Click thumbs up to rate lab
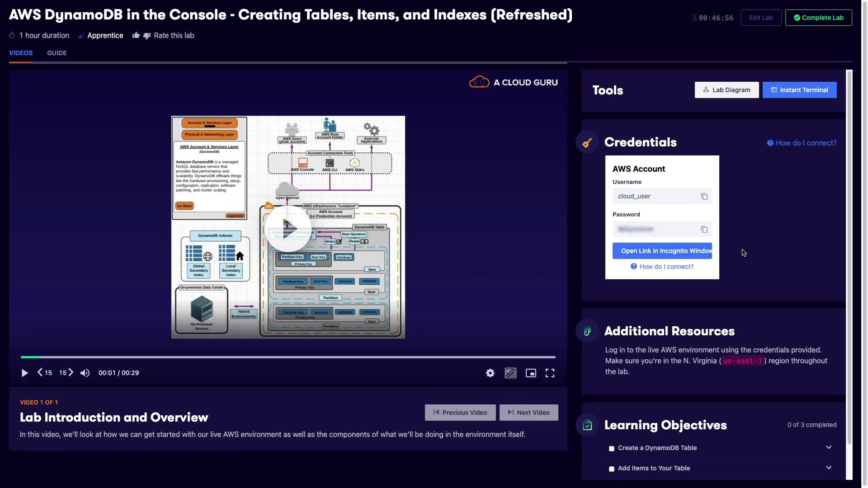 (136, 35)
